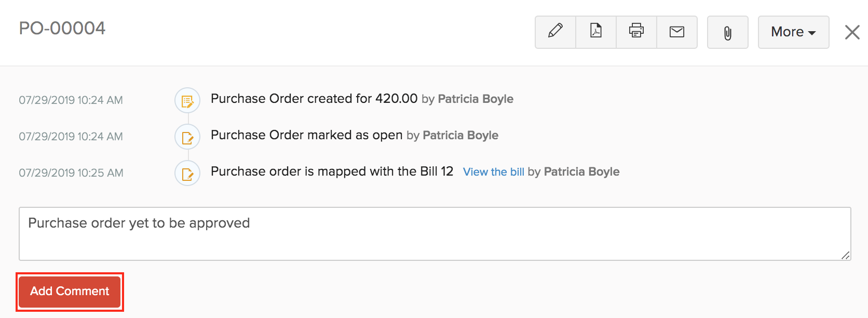
Task: Click the pencil Edit icon
Action: [555, 32]
